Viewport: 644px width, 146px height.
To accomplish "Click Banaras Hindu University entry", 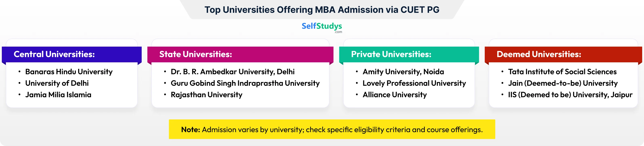I will click(69, 72).
